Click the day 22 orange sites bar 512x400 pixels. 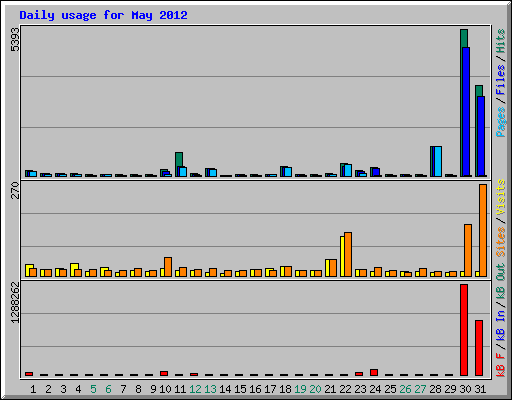348,254
